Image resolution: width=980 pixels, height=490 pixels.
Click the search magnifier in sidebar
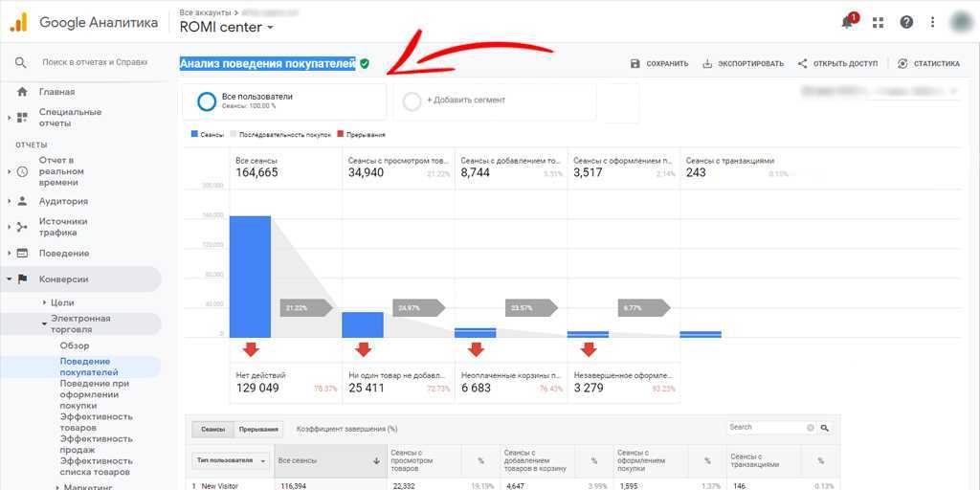tap(21, 62)
